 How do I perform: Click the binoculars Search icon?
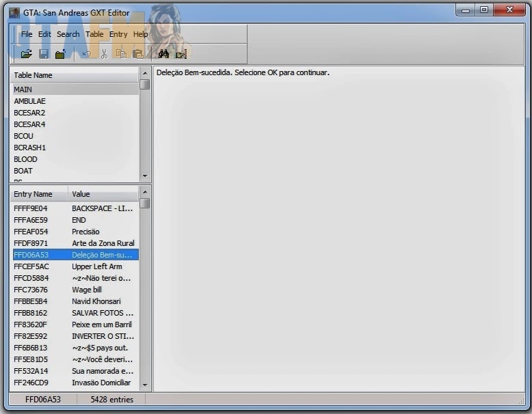coord(163,54)
